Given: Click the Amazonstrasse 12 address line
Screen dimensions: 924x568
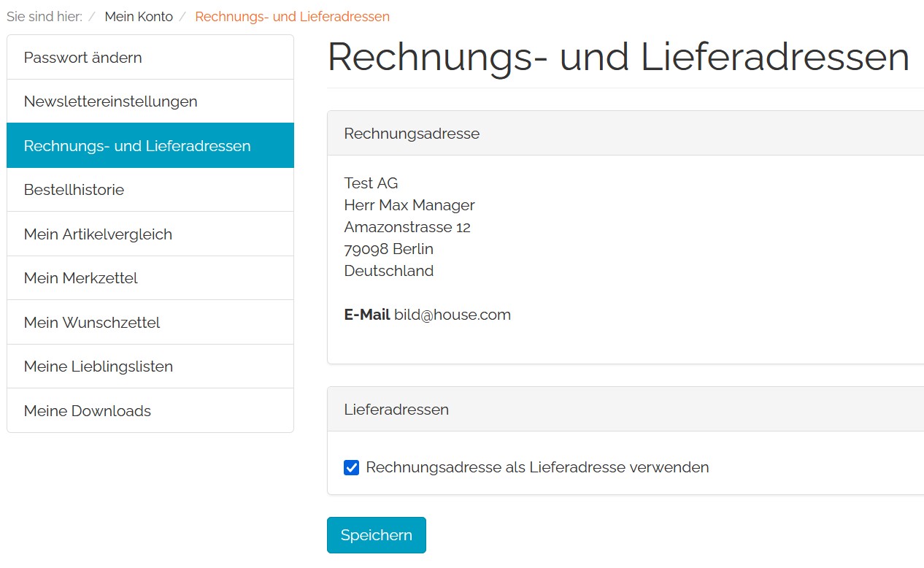Looking at the screenshot, I should coord(407,227).
